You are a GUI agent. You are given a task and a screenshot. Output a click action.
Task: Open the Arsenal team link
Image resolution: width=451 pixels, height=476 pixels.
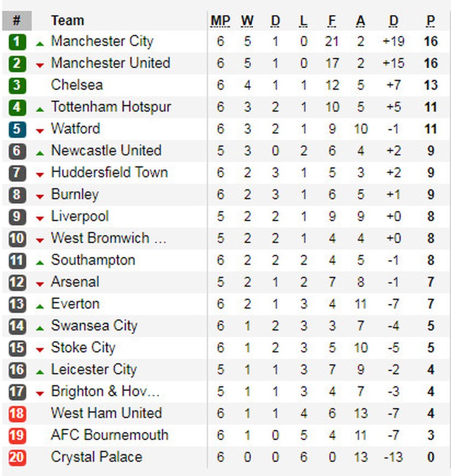point(75,282)
